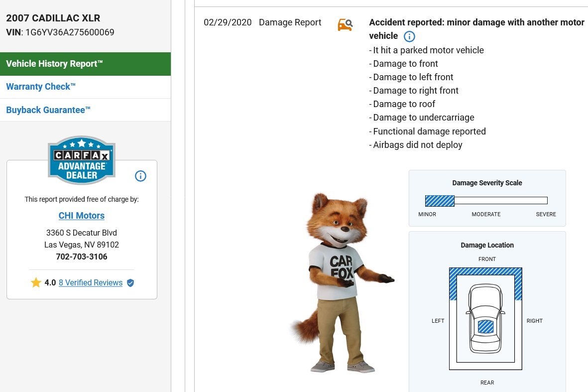Screen dimensions: 588x392
Task: Click 'Damage to undercarriage' line
Action: click(x=422, y=118)
